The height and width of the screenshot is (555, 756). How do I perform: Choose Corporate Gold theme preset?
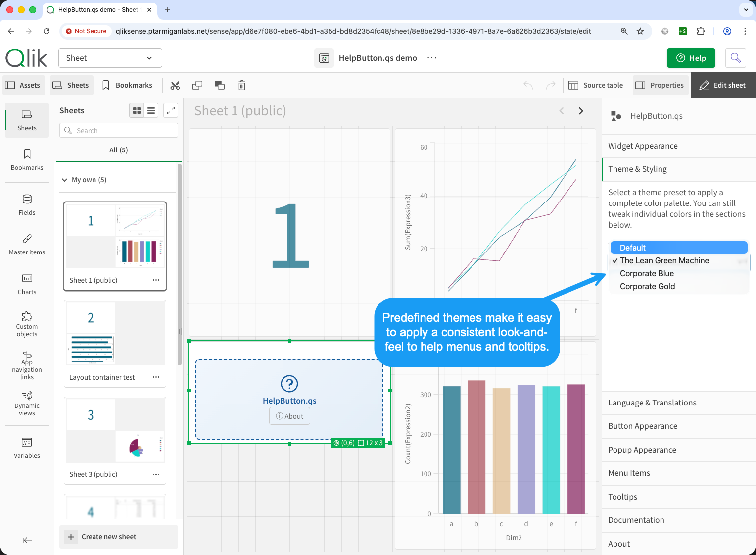pyautogui.click(x=647, y=287)
